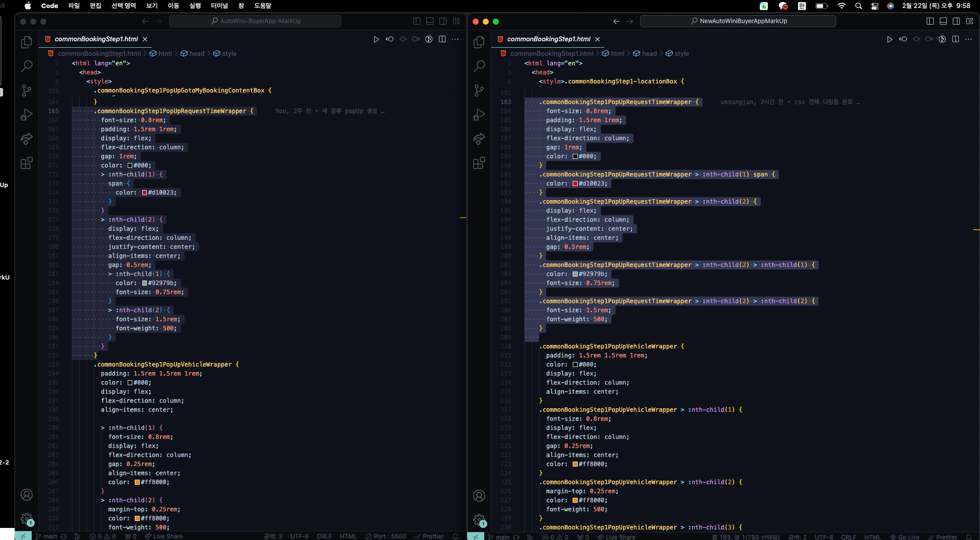Viewport: 980px width, 540px height.
Task: Open color picker for #92979b in right editor
Action: click(575, 274)
